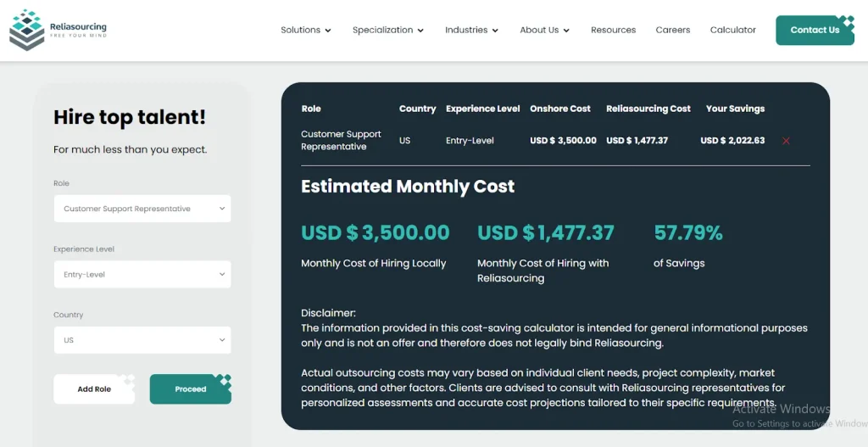Click the About Us chevron arrow
The height and width of the screenshot is (447, 868).
566,31
